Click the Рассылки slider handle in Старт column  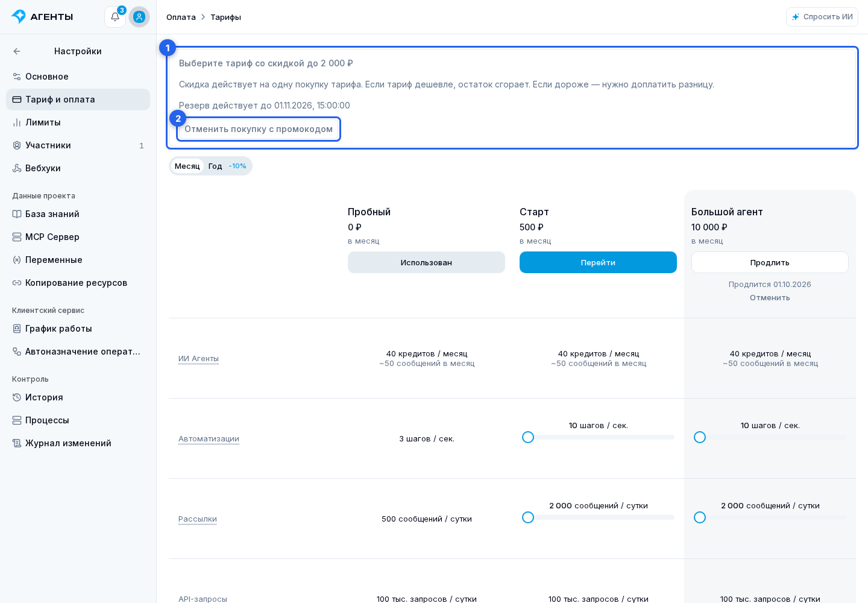click(x=528, y=517)
